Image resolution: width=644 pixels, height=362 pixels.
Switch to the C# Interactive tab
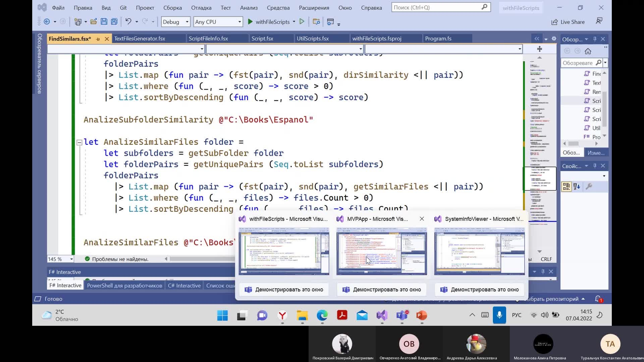pos(184,286)
